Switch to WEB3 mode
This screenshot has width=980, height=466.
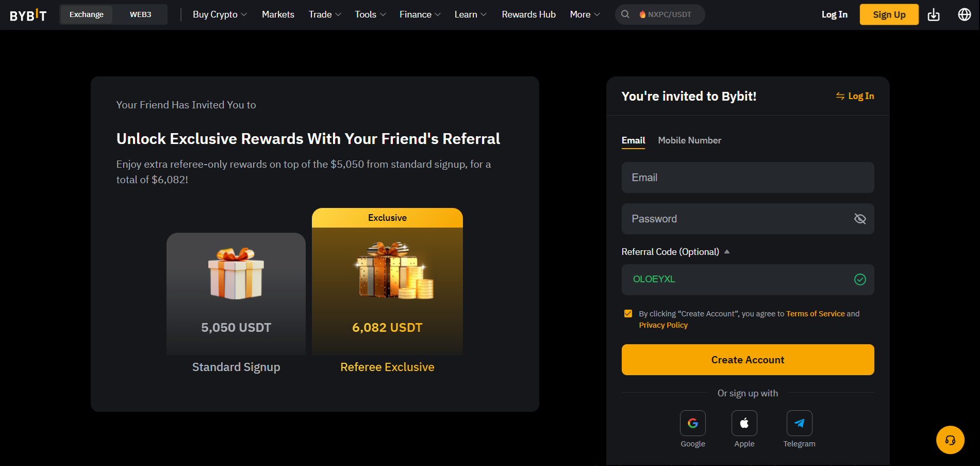(x=140, y=14)
